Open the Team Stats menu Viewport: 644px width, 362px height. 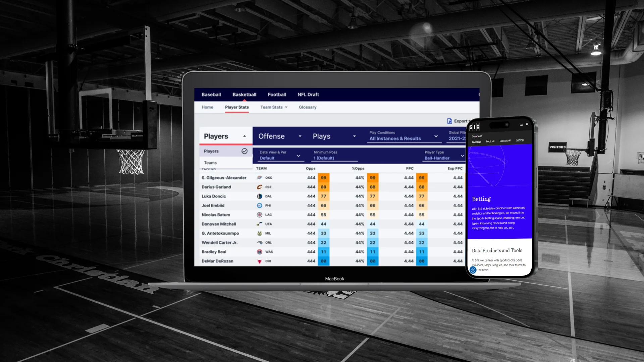point(273,107)
